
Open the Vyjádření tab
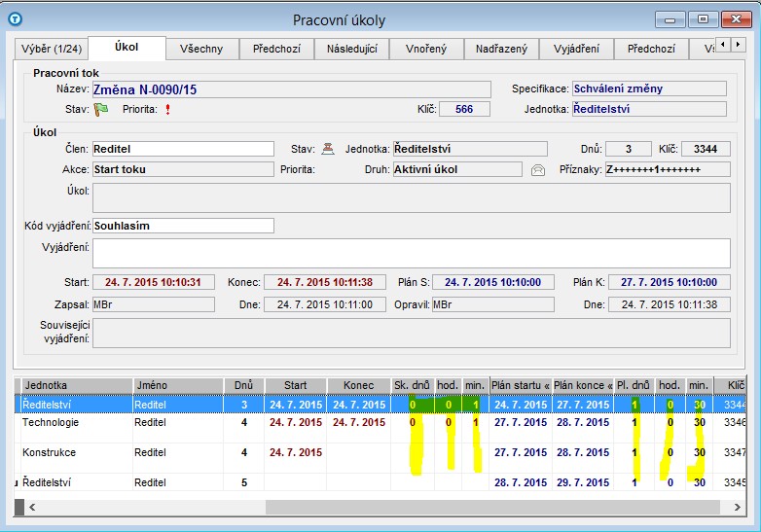(x=576, y=49)
